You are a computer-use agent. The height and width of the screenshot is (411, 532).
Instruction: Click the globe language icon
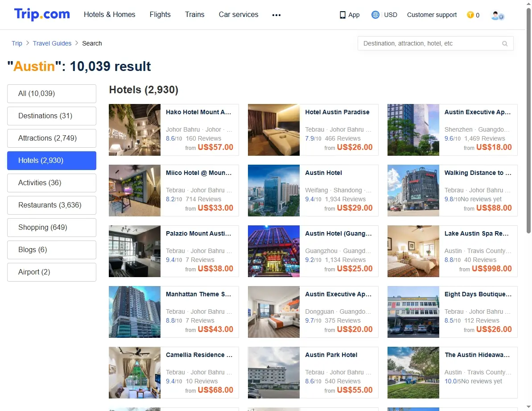point(375,15)
